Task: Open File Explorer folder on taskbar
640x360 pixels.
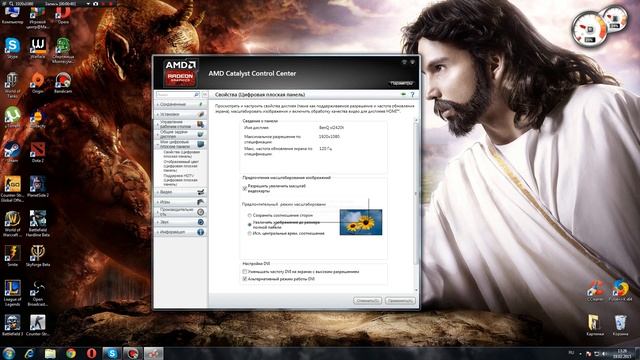Action: click(x=50, y=353)
